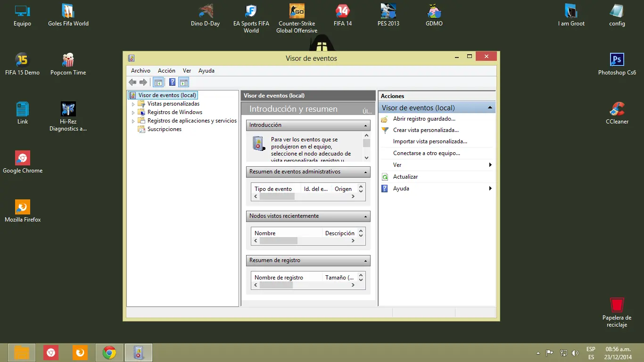
Task: Open GDMO desktop icon
Action: click(434, 11)
